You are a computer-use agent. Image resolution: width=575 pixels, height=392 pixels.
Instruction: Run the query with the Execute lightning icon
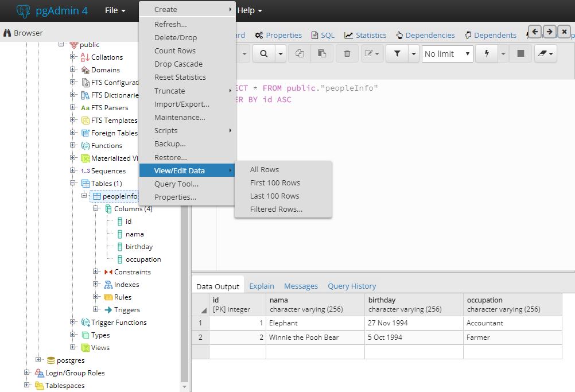[x=486, y=53]
